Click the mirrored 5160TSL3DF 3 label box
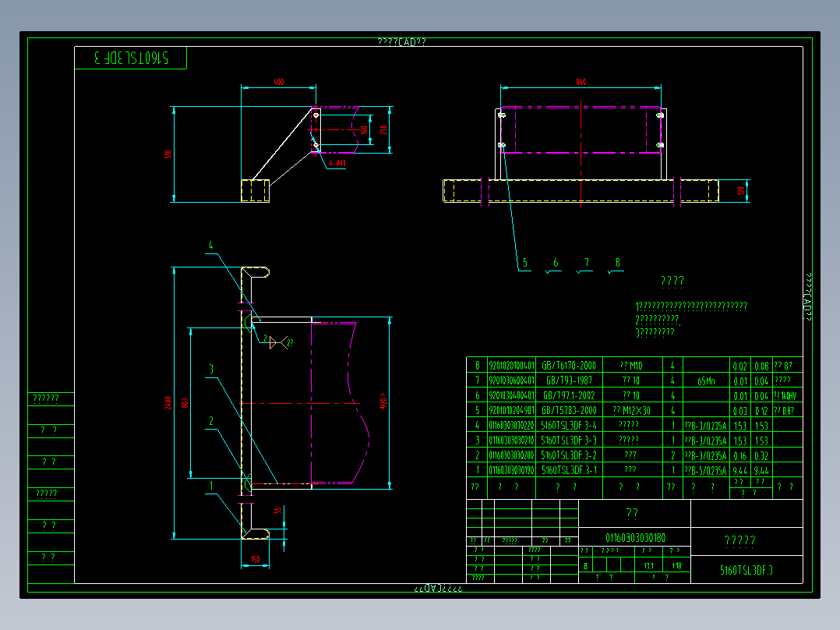Screen dimensions: 840x630 (x=131, y=58)
